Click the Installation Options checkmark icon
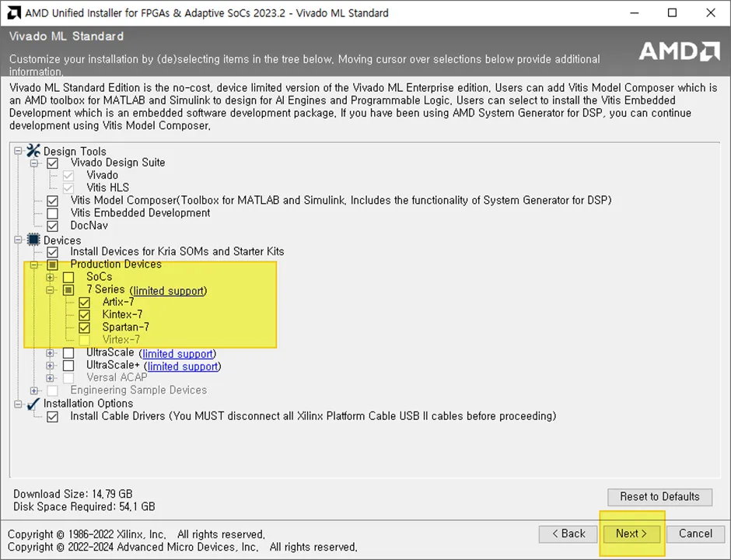The image size is (731, 560). coord(33,404)
